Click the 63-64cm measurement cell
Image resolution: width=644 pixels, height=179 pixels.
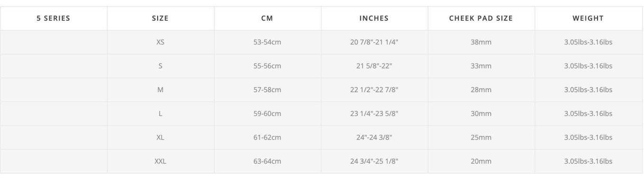(267, 161)
